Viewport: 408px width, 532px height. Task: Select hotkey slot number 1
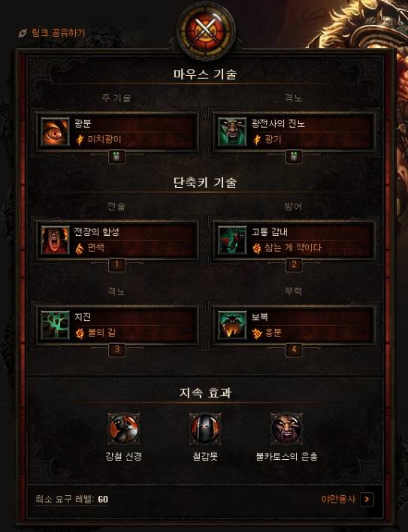coord(116,264)
